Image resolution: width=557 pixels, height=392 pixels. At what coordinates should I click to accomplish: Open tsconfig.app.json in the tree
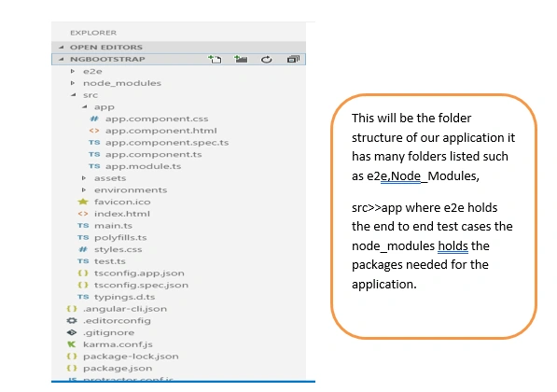[x=139, y=273]
